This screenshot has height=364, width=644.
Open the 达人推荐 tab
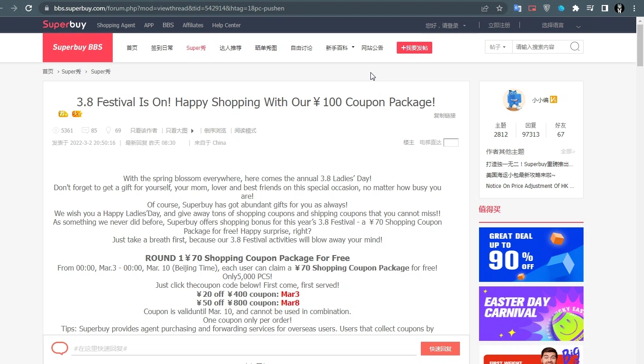click(x=230, y=48)
